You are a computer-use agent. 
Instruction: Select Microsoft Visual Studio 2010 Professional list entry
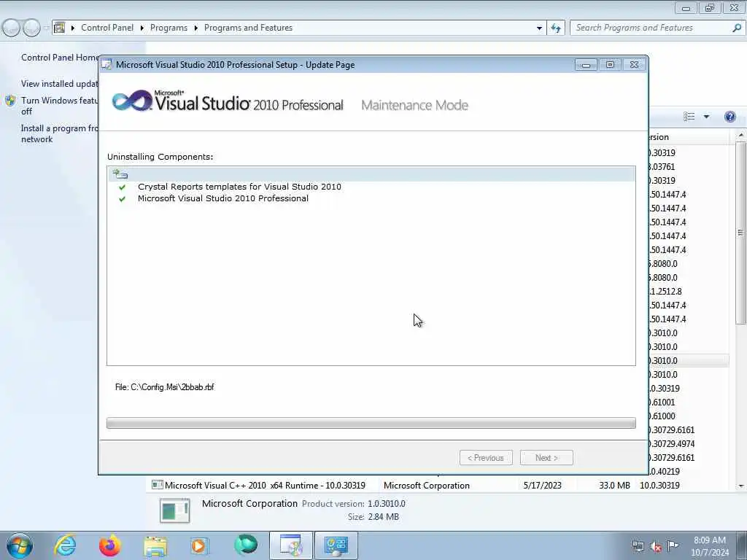coord(223,198)
